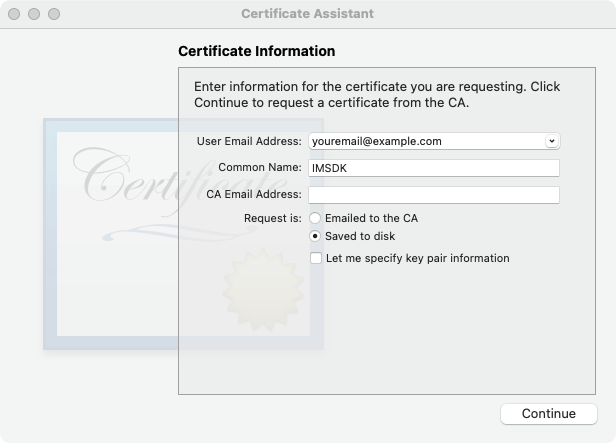The image size is (616, 443).
Task: Minimize the Certificate Assistant window
Action: coord(34,14)
